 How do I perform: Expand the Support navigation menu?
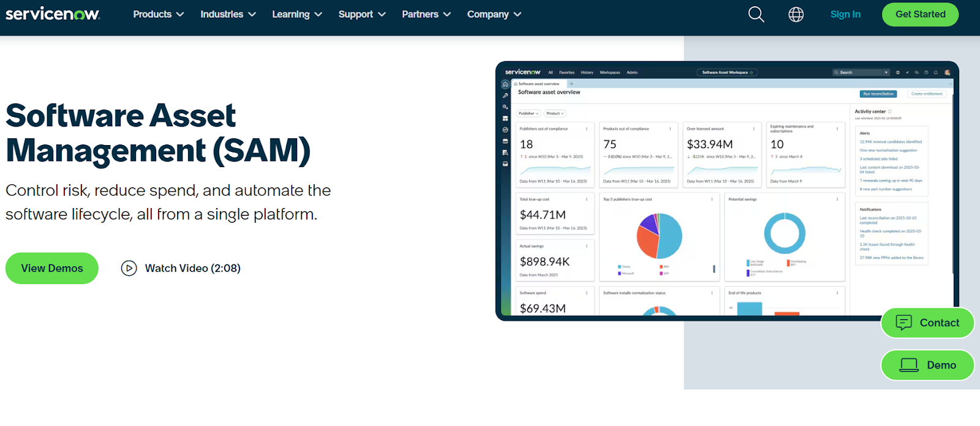tap(362, 14)
